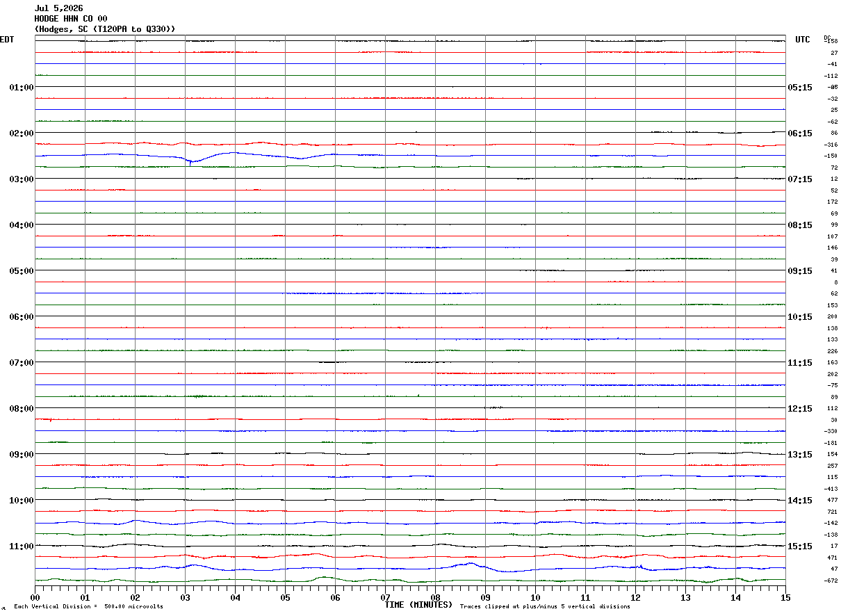Select the 10:15 UTC time label
Image resolution: width=841 pixels, height=616 pixels.
799,317
